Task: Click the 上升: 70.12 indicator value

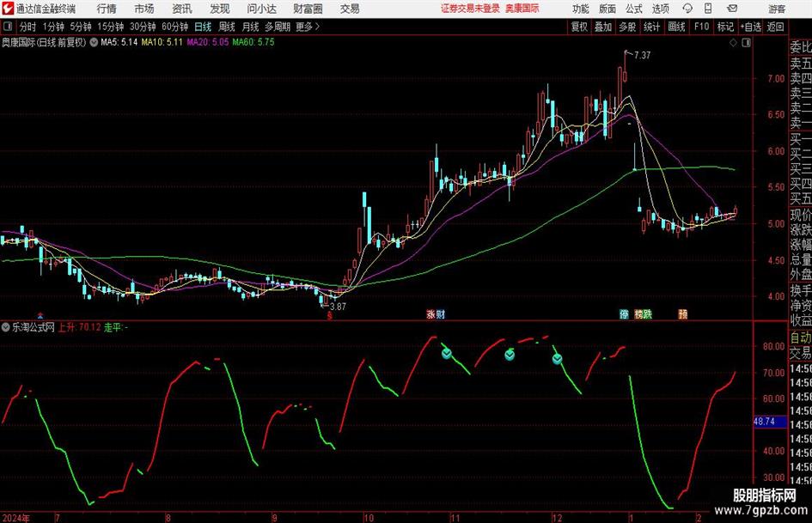Action: tap(79, 327)
